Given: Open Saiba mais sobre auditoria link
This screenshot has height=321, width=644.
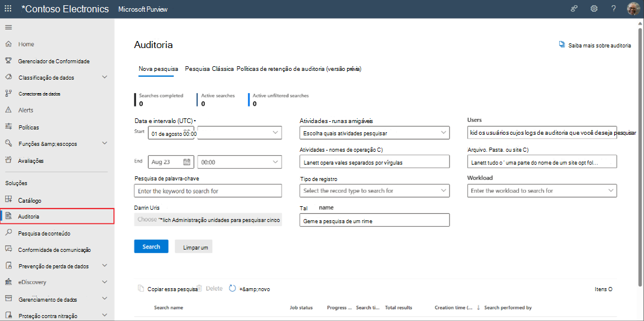Looking at the screenshot, I should click(x=595, y=45).
